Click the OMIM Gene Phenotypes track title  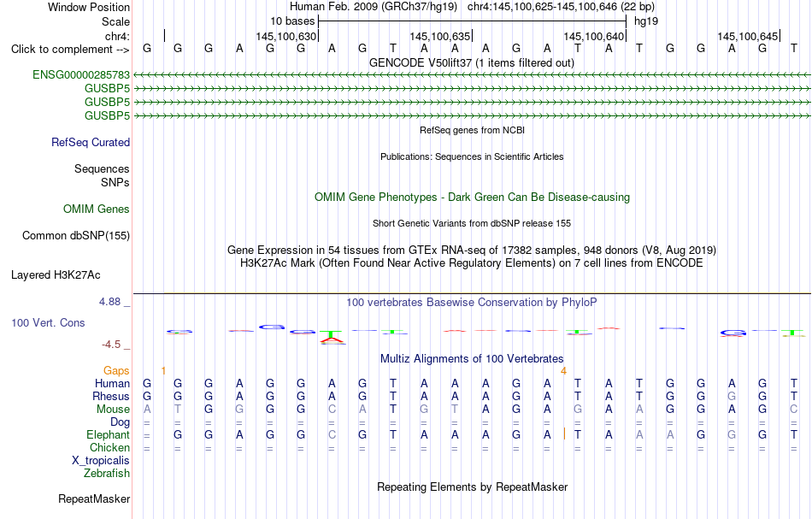(x=473, y=198)
